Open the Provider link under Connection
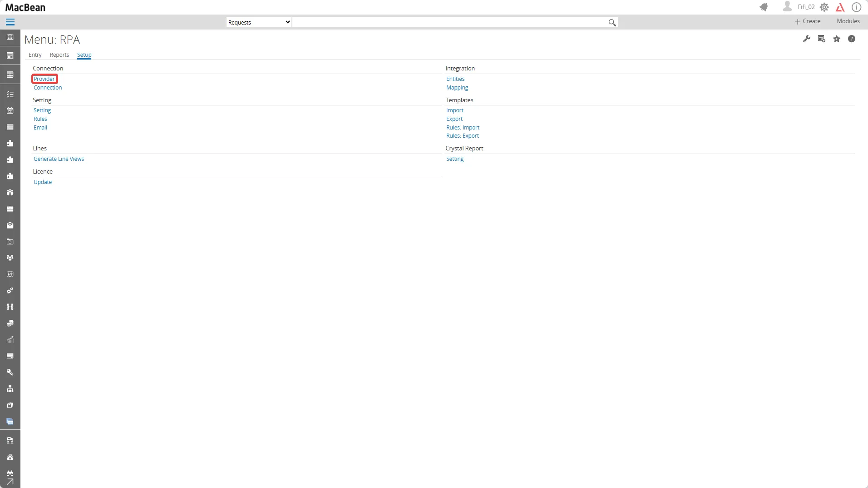The height and width of the screenshot is (488, 868). (x=44, y=79)
